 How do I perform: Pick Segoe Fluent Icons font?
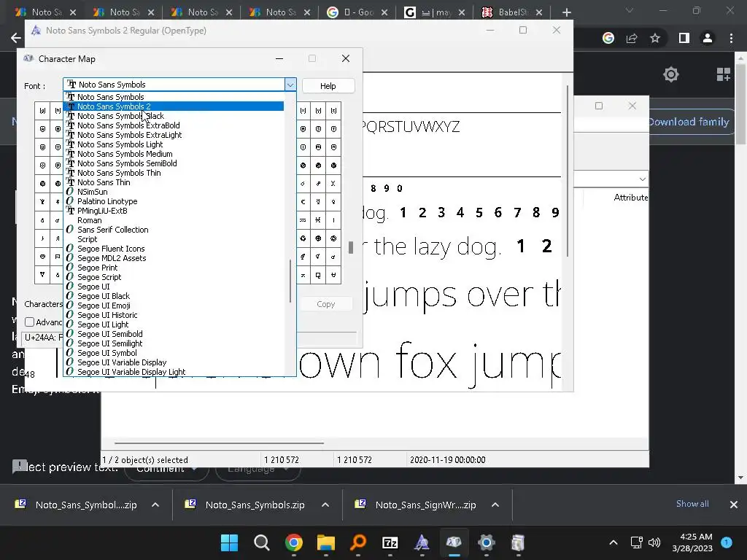pyautogui.click(x=174, y=249)
